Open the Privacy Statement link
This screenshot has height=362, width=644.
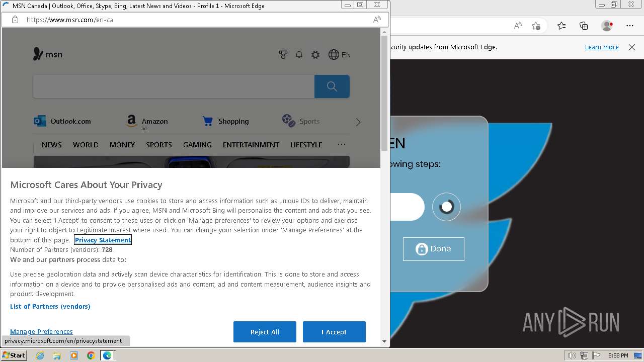pyautogui.click(x=103, y=240)
